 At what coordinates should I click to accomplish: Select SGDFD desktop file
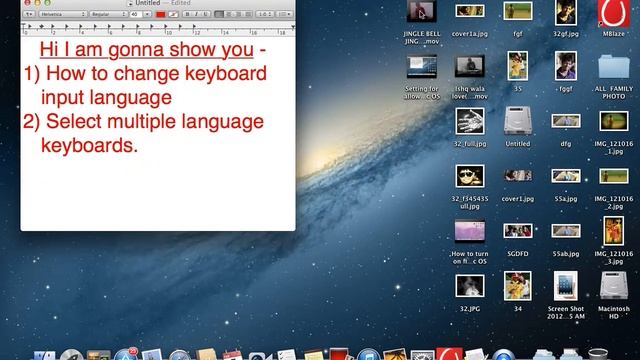[x=518, y=240]
